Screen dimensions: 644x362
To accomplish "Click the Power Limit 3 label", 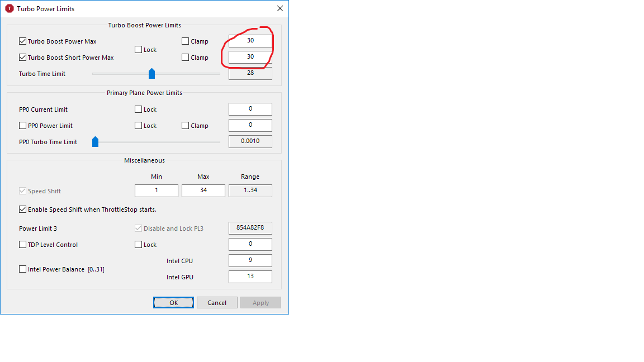I will click(x=38, y=228).
